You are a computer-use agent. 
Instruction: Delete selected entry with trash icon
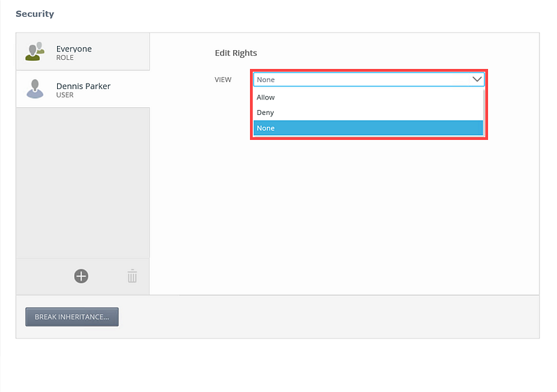pos(132,276)
